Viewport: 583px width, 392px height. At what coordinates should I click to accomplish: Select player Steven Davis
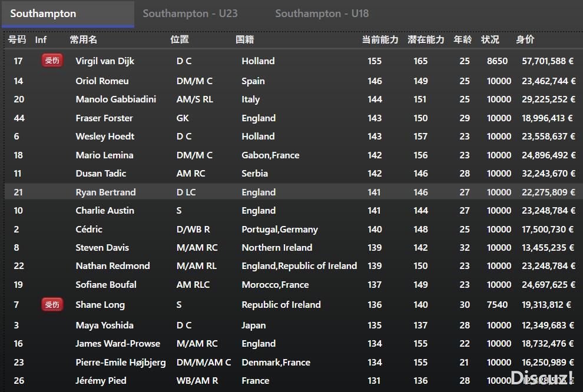(102, 247)
